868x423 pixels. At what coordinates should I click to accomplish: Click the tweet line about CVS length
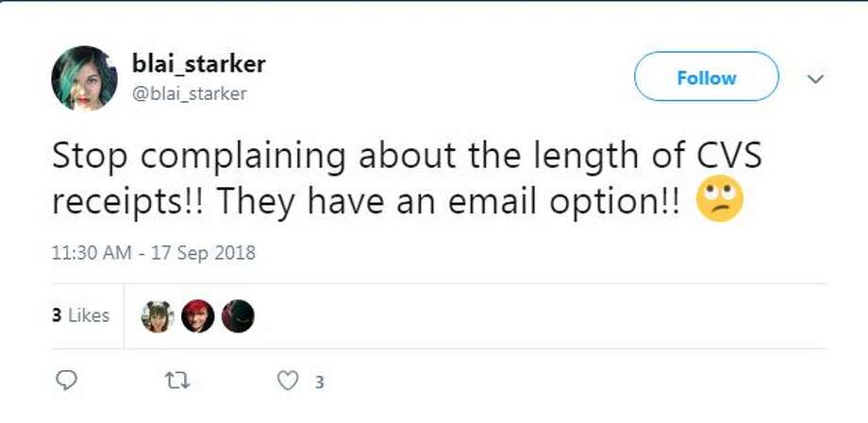click(x=407, y=156)
